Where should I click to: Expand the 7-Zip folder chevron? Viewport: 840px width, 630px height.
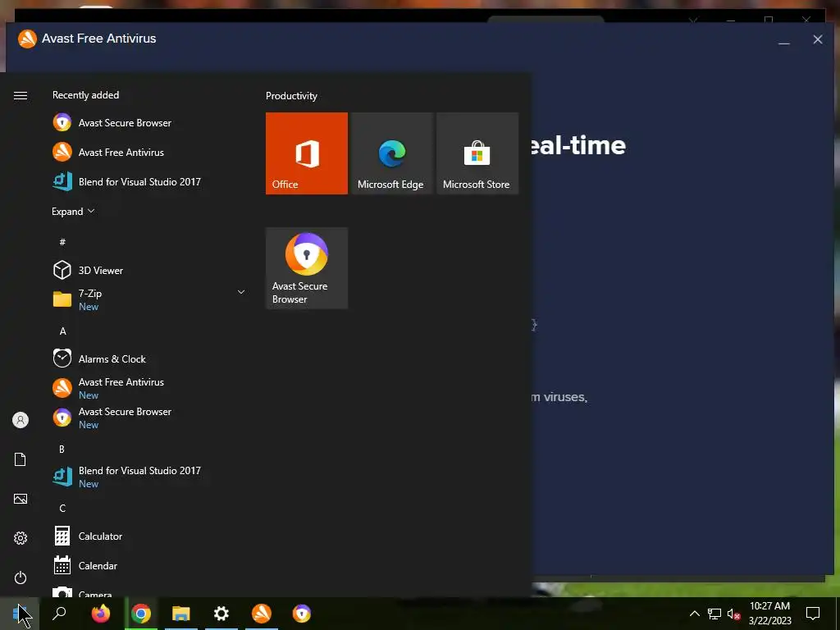[241, 292]
